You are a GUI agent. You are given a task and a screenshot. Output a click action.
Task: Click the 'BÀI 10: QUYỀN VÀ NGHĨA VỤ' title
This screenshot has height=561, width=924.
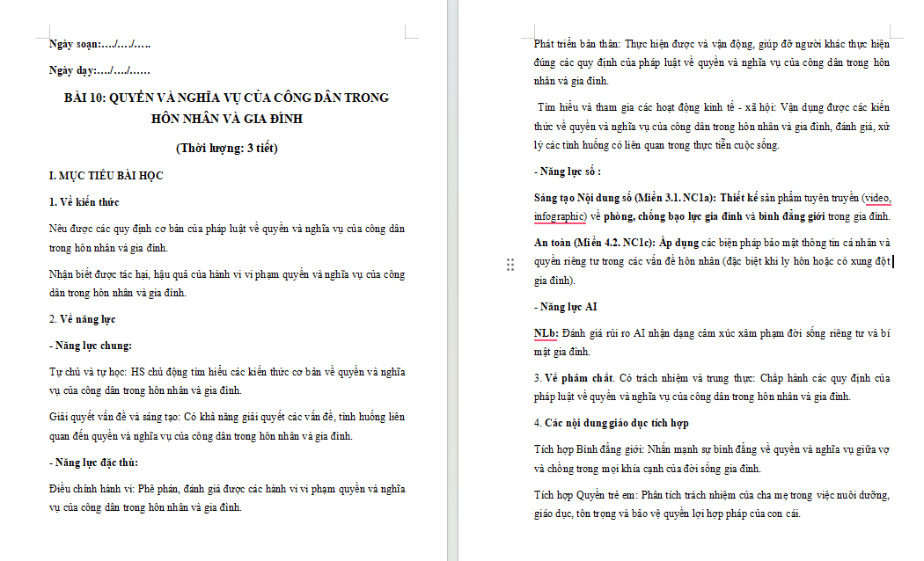click(227, 108)
